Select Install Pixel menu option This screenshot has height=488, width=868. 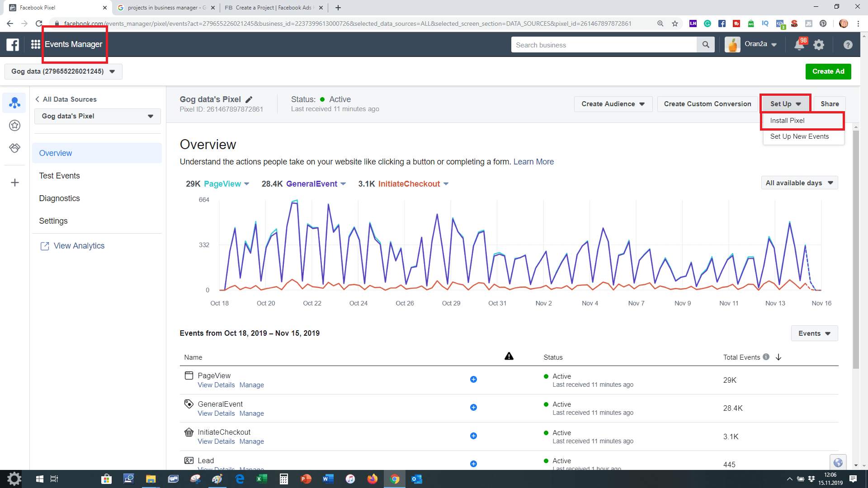click(787, 121)
